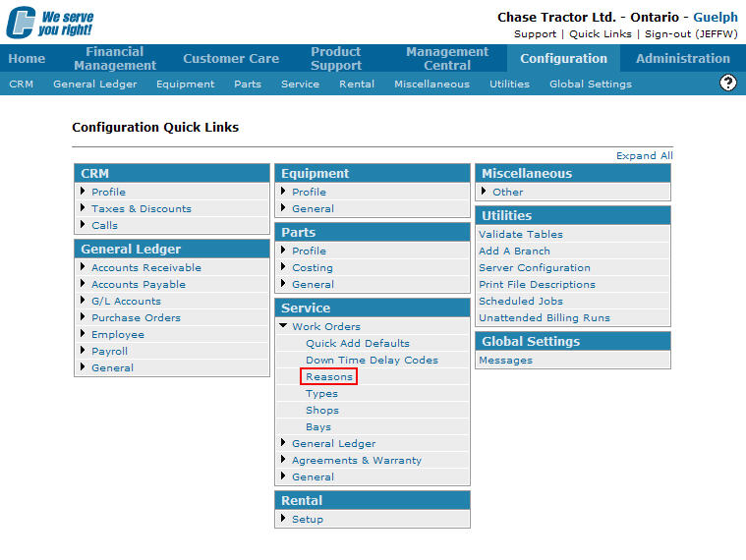Open the help question mark icon
The width and height of the screenshot is (746, 560).
point(728,83)
